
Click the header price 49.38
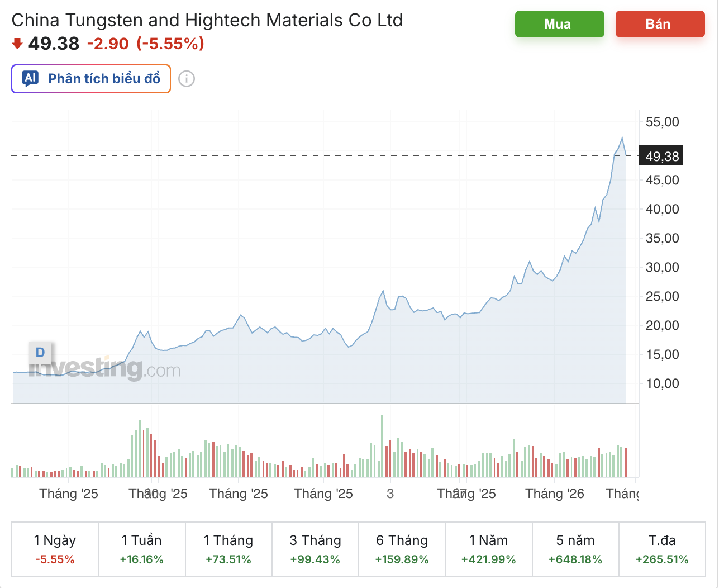(x=54, y=44)
